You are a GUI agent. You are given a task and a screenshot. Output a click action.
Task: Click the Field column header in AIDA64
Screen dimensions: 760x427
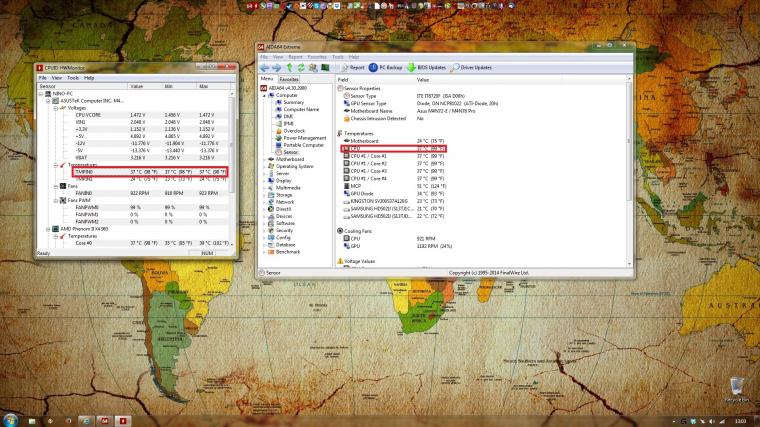[x=343, y=79]
